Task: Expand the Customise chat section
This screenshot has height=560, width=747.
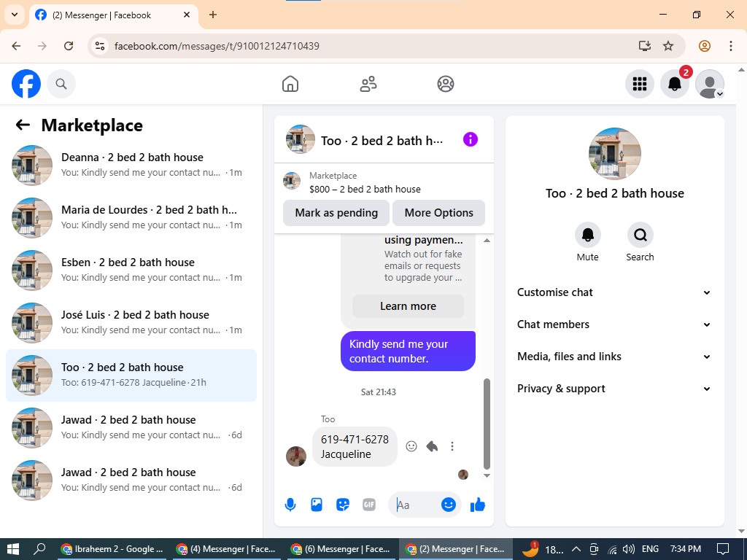Action: pyautogui.click(x=614, y=292)
